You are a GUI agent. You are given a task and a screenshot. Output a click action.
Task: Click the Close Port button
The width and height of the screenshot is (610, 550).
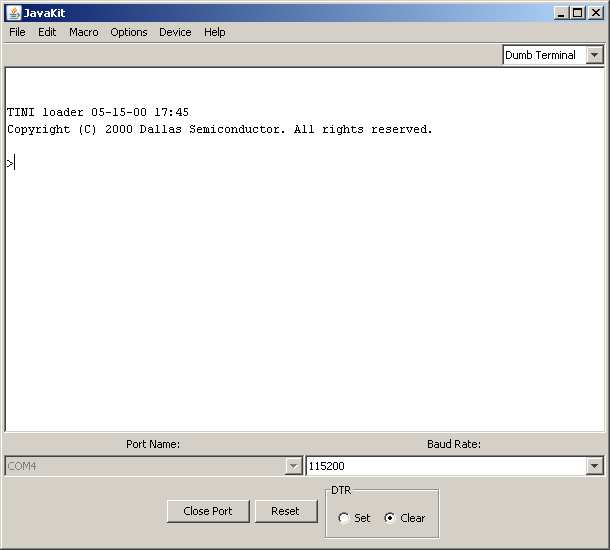tap(208, 511)
